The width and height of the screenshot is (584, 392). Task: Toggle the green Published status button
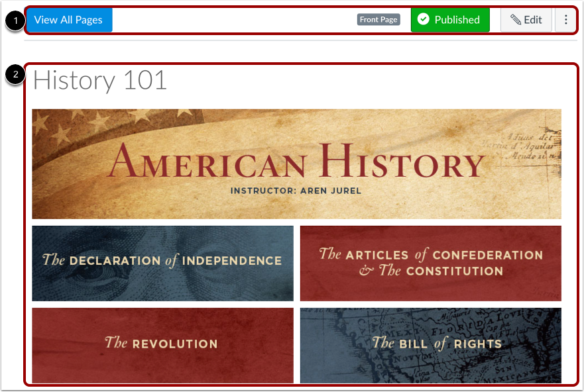(450, 20)
